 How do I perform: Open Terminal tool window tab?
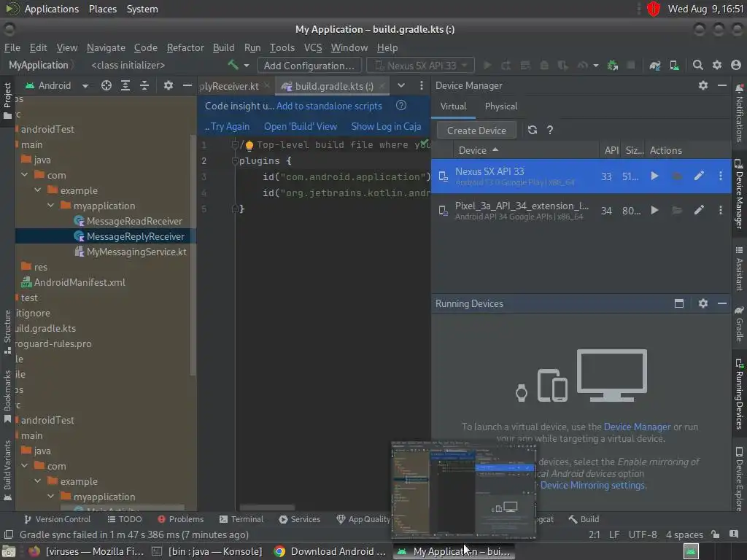pos(241,519)
